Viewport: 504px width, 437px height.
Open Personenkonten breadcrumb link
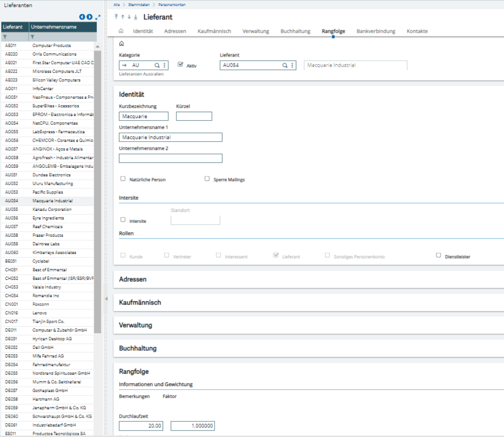tap(172, 5)
